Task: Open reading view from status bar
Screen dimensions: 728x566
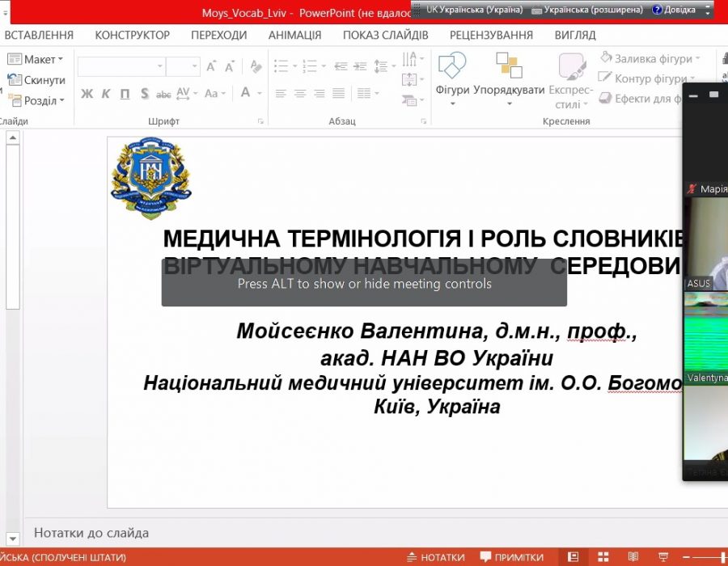Action: (633, 557)
